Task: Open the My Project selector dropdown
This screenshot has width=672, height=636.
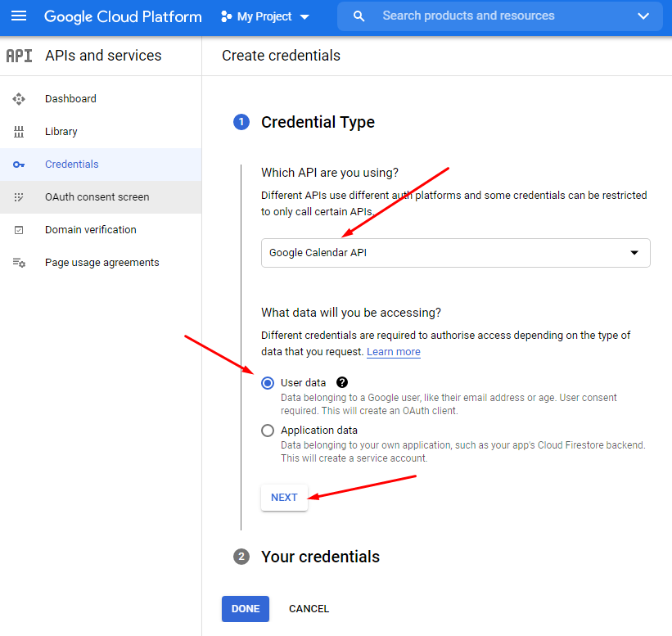Action: coord(266,16)
